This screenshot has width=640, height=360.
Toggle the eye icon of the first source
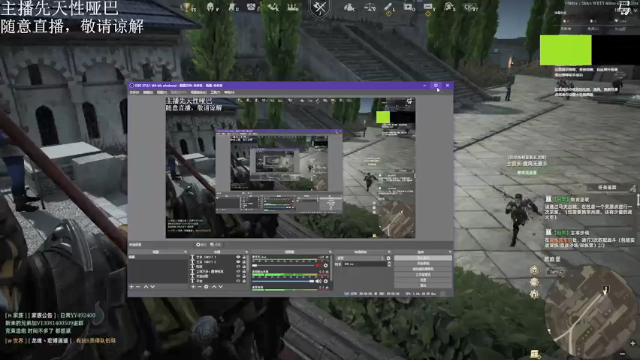pyautogui.click(x=238, y=257)
